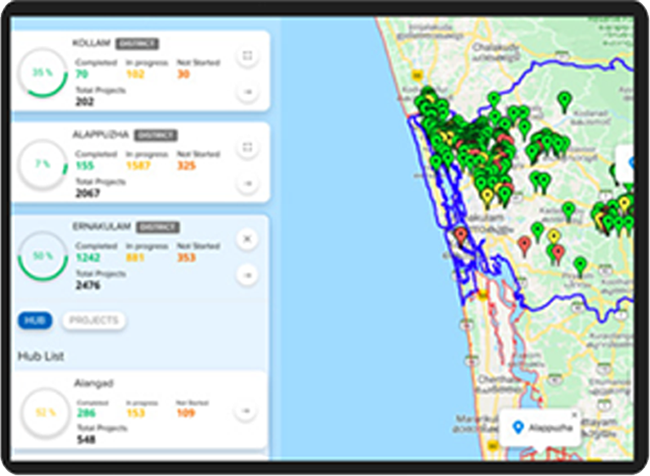Click Ernakulam 50% progress ring
The height and width of the screenshot is (476, 650).
click(x=43, y=256)
